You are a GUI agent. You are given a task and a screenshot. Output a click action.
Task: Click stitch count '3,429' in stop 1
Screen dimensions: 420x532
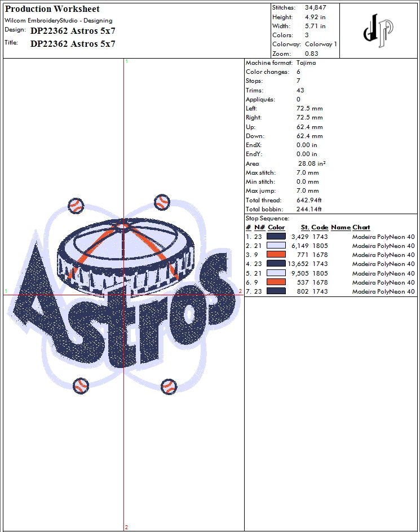[300, 237]
